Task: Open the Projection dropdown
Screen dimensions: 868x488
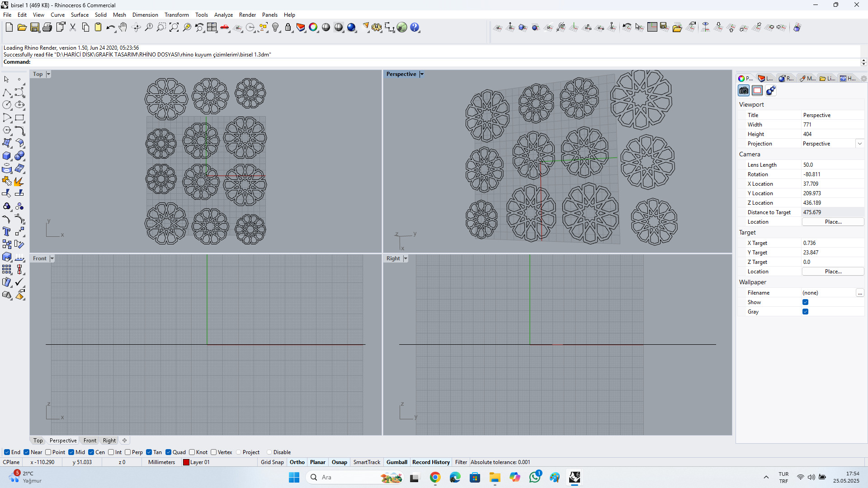Action: (859, 144)
